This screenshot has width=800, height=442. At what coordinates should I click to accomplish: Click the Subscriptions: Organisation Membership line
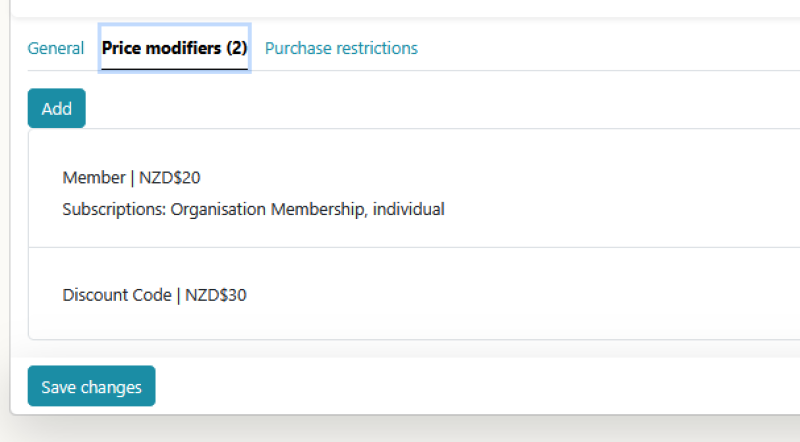(x=253, y=210)
